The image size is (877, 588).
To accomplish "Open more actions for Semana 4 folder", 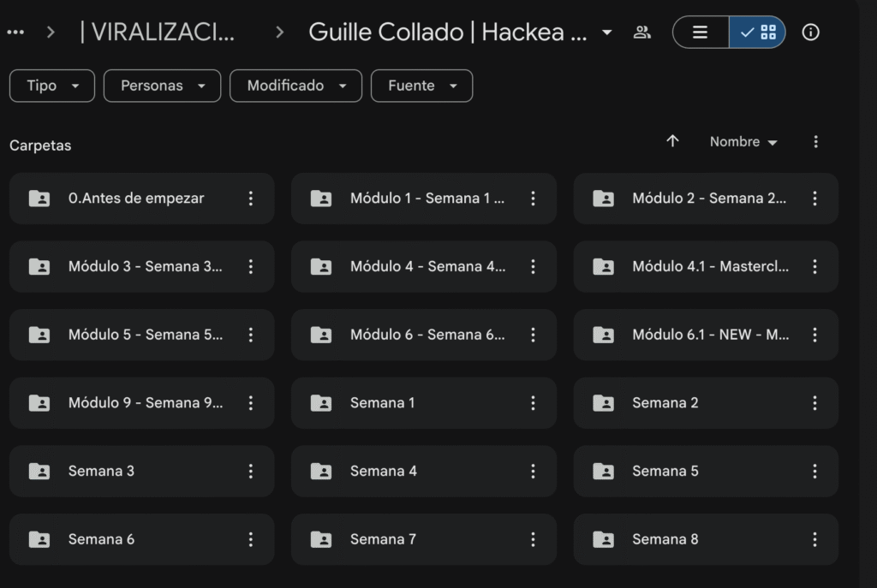I will pyautogui.click(x=533, y=471).
